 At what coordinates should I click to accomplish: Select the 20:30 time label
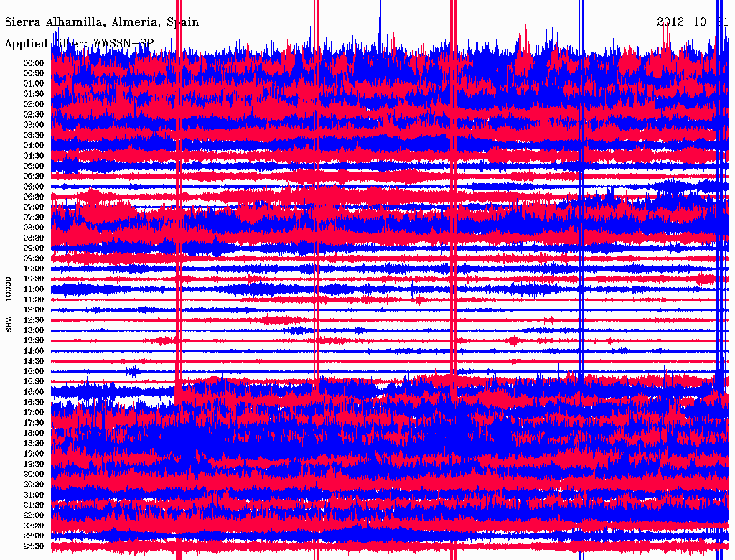[33, 485]
